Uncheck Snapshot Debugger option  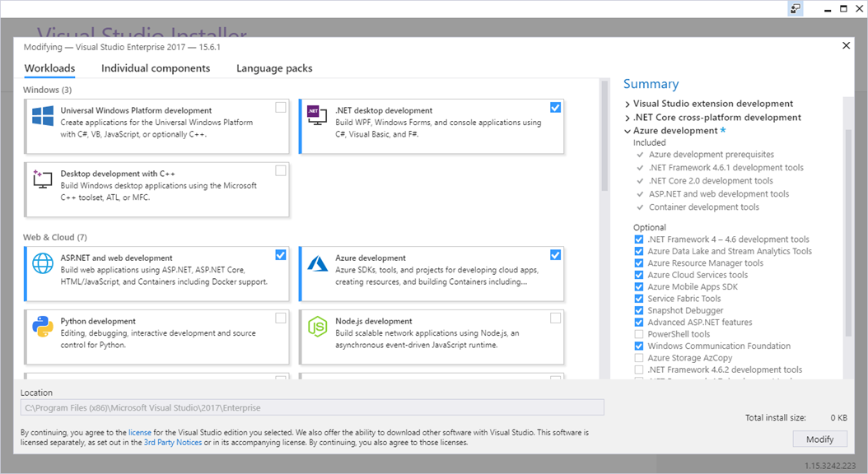[639, 310]
